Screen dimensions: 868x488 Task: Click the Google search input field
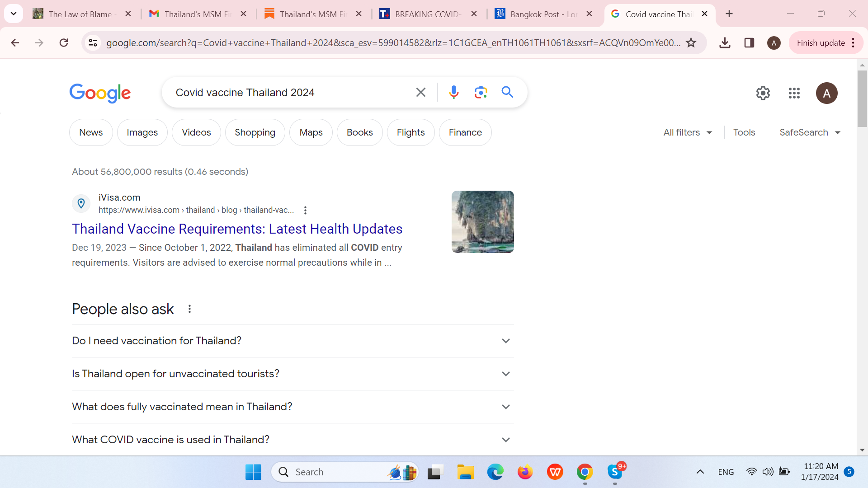(289, 93)
